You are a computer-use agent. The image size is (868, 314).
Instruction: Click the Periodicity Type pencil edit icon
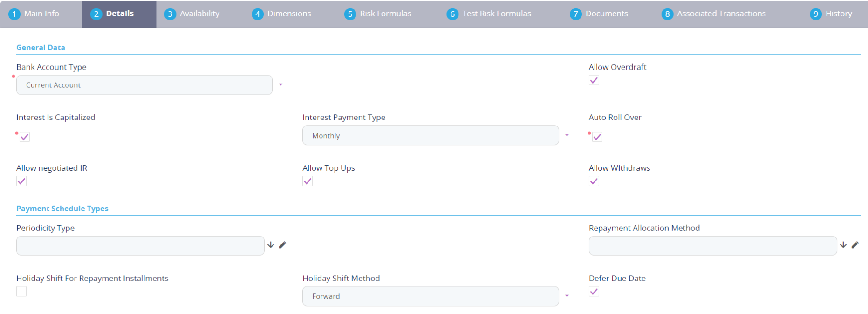click(x=282, y=245)
